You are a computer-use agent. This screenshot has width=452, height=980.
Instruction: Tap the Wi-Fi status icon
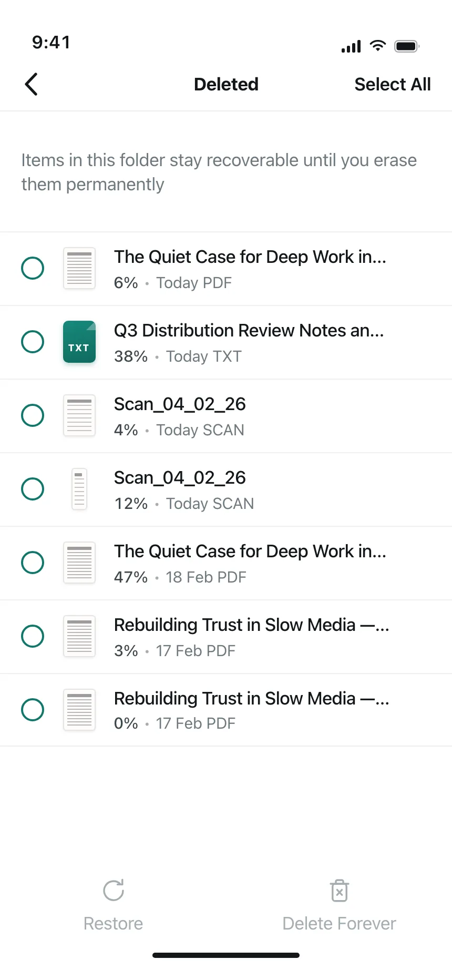(377, 46)
